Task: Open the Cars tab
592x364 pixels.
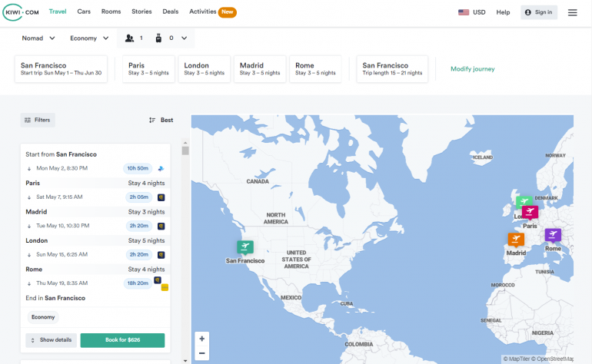Action: (84, 12)
